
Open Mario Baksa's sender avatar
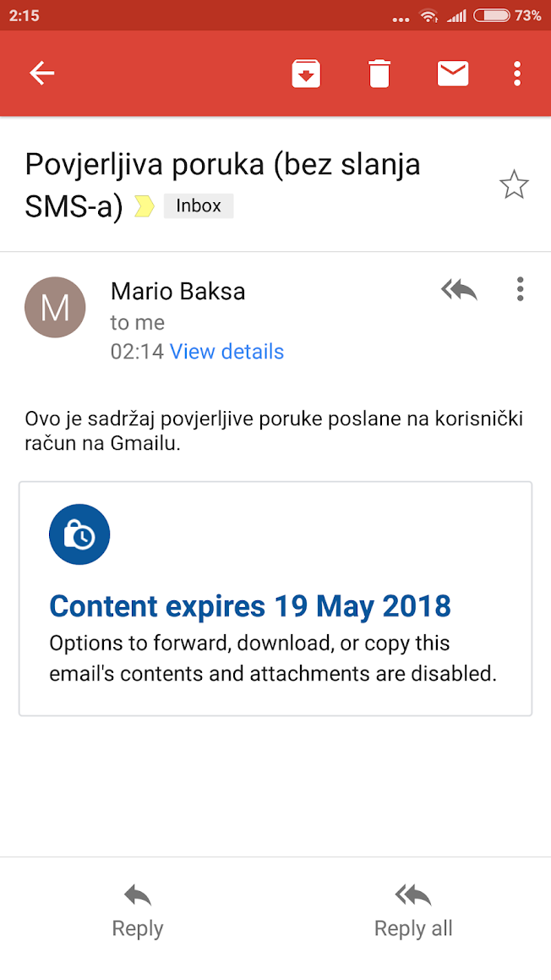55,307
